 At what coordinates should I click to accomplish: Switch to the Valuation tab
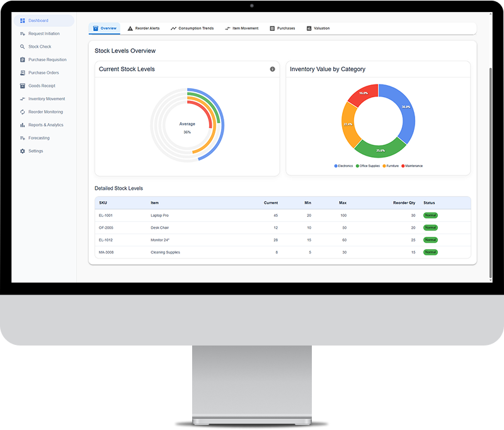click(318, 28)
